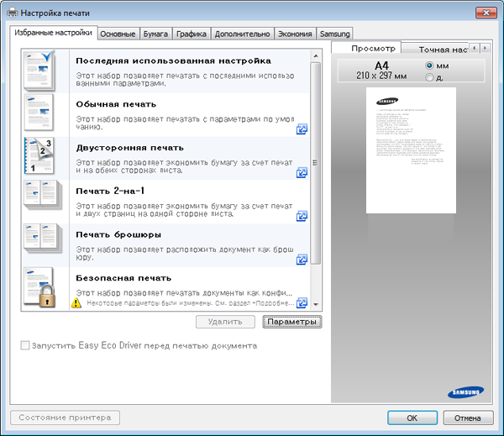The image size is (504, 436).
Task: Click the A4 210 x 297 мм label
Action: click(381, 71)
